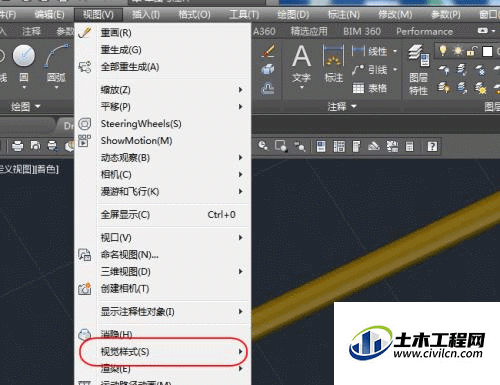Click the help question mark toolbar icon

point(432,146)
